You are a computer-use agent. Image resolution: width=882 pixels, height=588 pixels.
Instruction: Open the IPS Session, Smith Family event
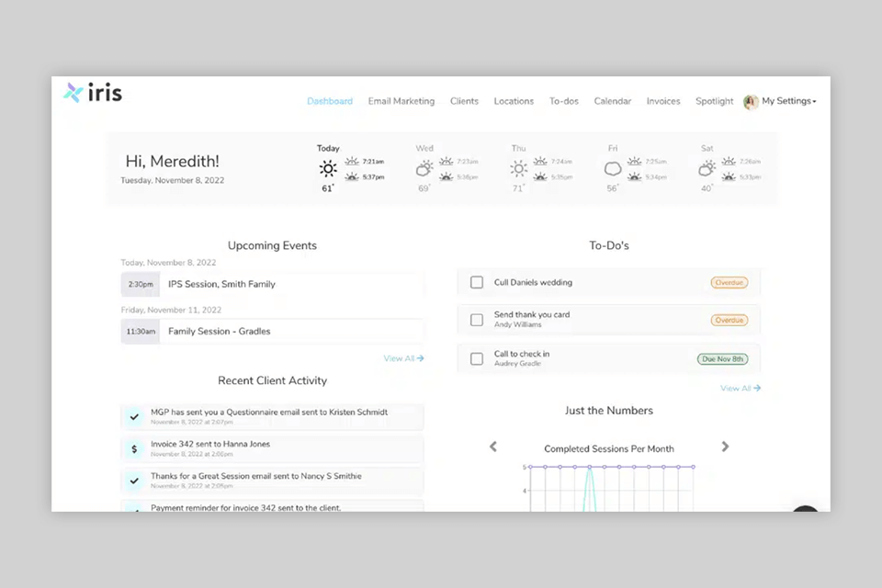[272, 284]
